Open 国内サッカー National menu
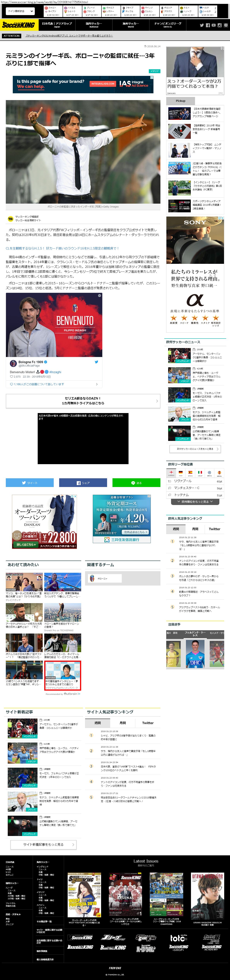230x980 pixels. (94, 25)
